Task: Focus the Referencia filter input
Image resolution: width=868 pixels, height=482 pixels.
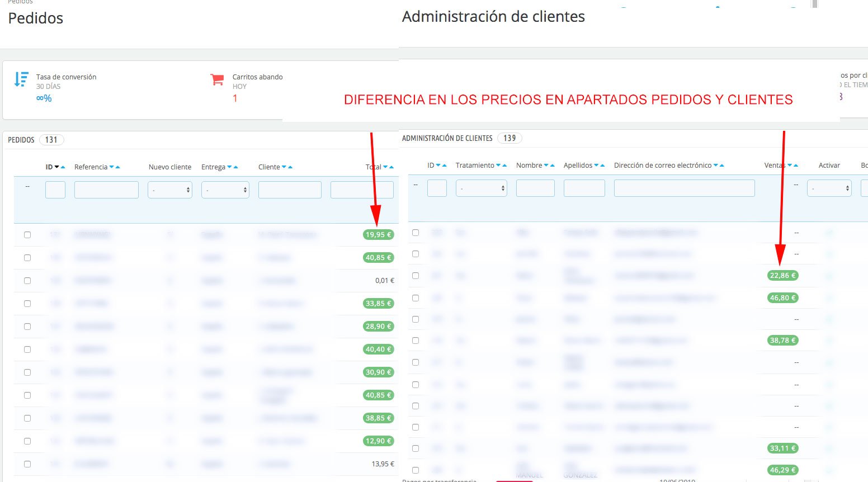Action: coord(106,190)
